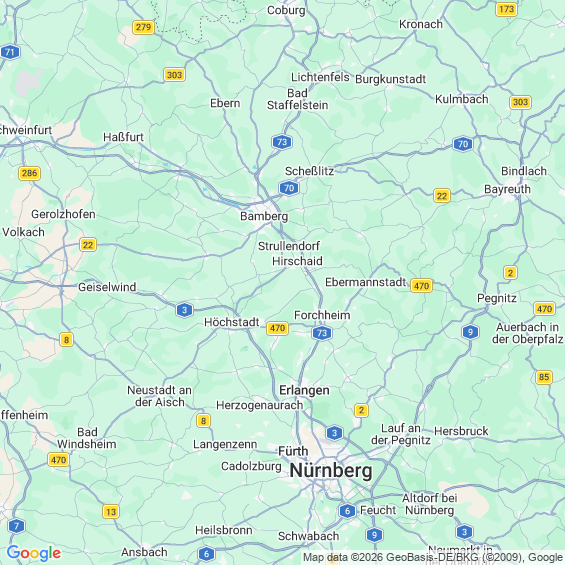Click the 85 road shield
Image resolution: width=565 pixels, height=565 pixels.
coord(544,377)
